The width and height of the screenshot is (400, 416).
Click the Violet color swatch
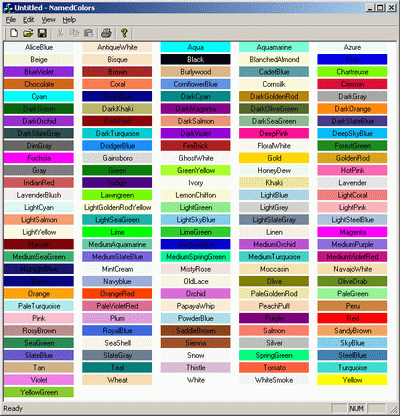[39, 380]
